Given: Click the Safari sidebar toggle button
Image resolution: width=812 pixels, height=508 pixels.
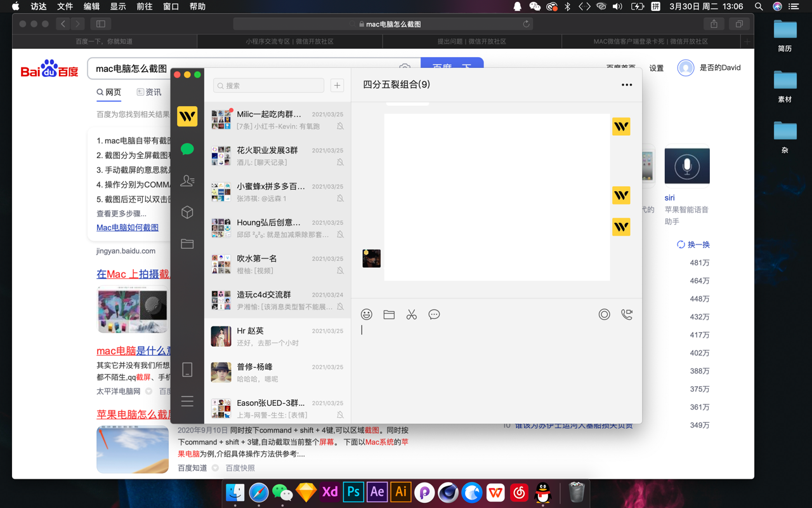Looking at the screenshot, I should tap(101, 24).
